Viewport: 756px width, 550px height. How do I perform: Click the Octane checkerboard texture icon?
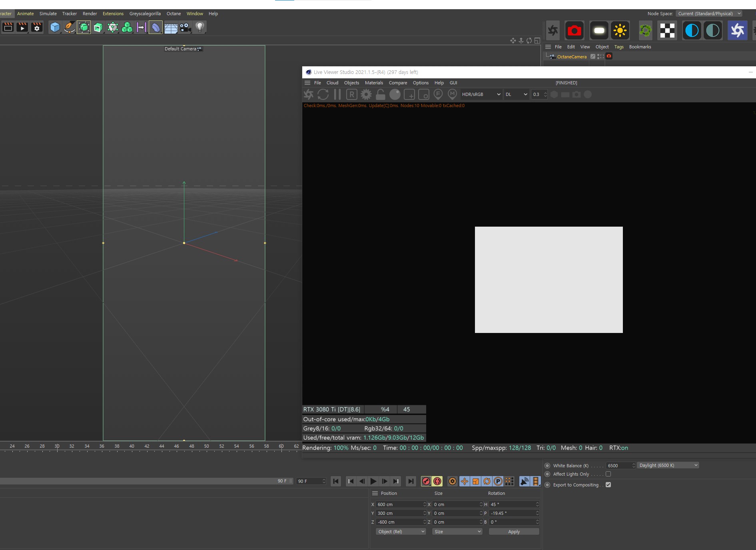pos(667,30)
